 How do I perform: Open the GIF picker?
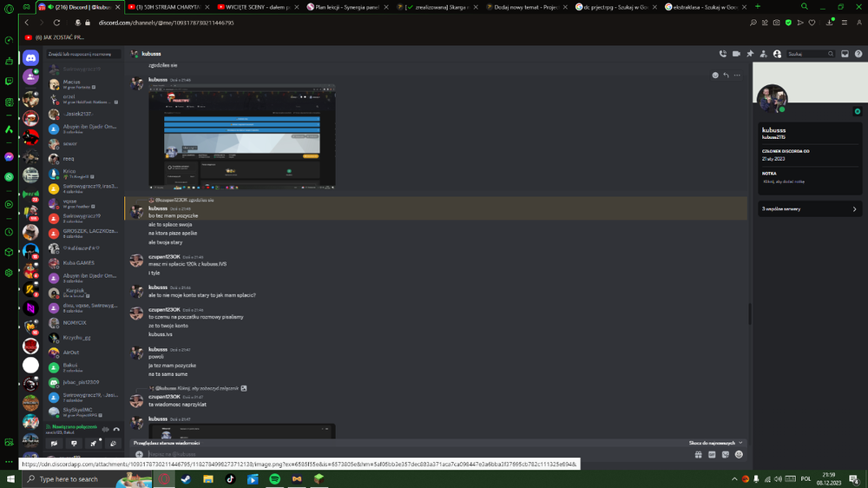pyautogui.click(x=712, y=454)
